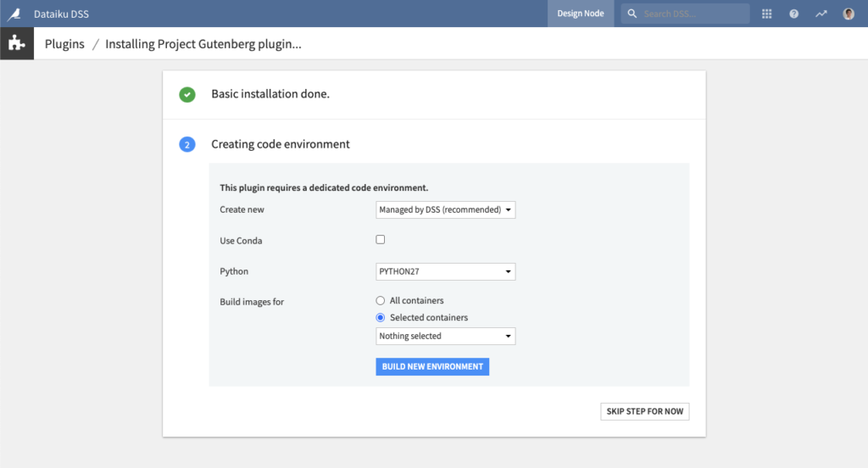Go to Plugins breadcrumb
The image size is (868, 468).
[64, 44]
